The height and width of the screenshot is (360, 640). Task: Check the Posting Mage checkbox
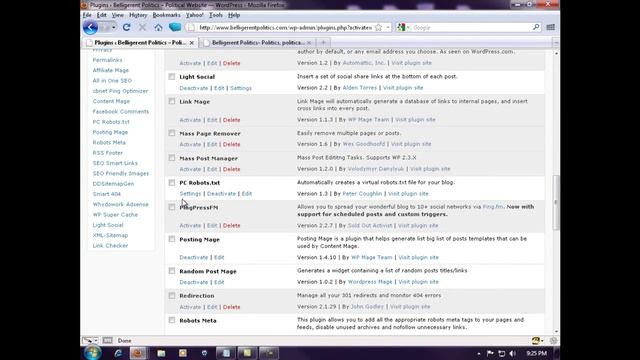[172, 239]
